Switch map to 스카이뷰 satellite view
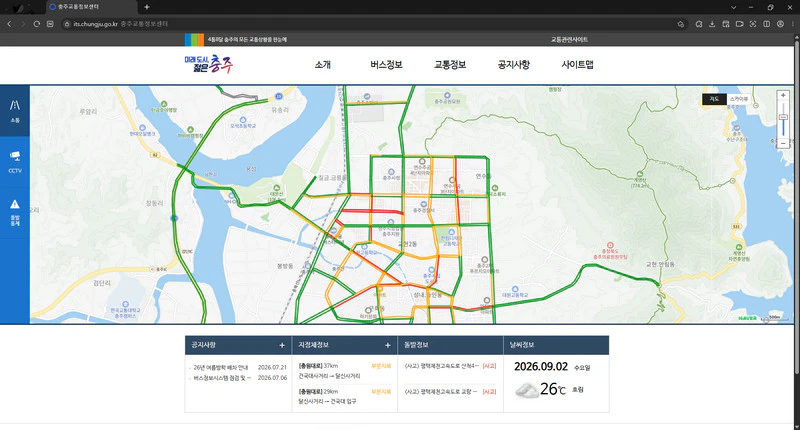The height and width of the screenshot is (430, 800). click(x=738, y=99)
